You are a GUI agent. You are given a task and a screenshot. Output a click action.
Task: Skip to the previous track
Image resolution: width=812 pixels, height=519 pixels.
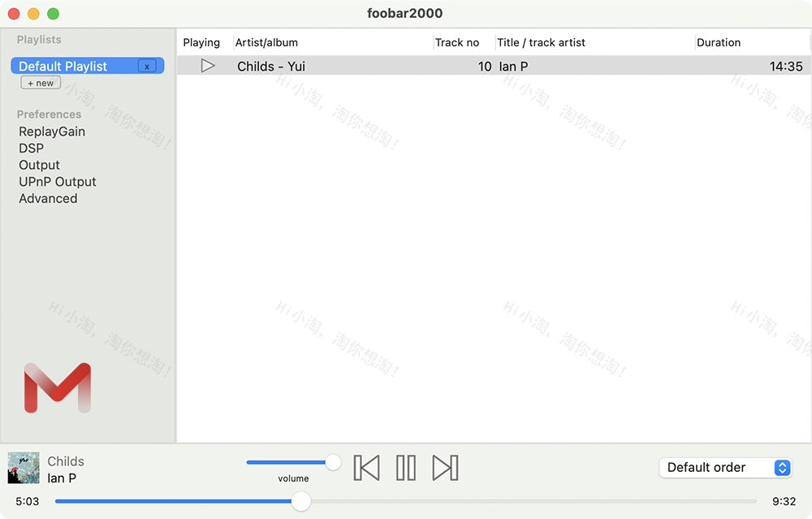(x=367, y=468)
